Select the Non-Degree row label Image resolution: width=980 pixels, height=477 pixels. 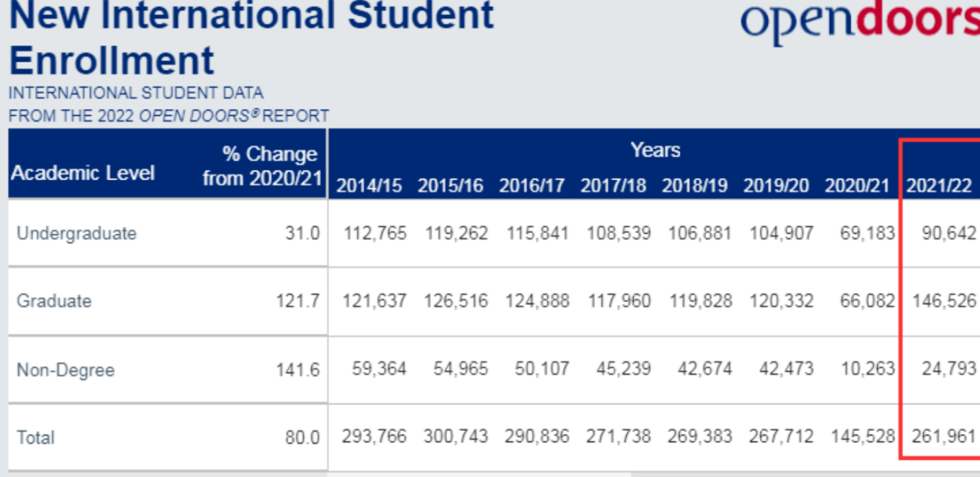[x=66, y=370]
